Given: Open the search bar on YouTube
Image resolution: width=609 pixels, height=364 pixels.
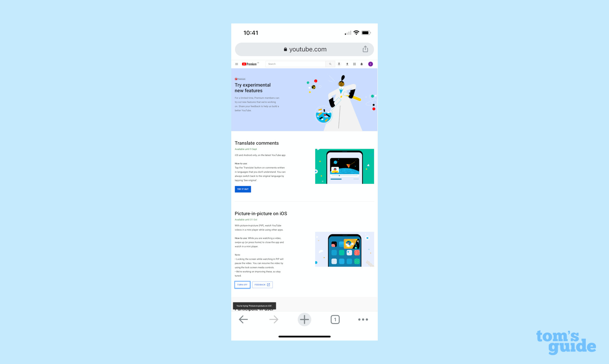Looking at the screenshot, I should (x=297, y=64).
